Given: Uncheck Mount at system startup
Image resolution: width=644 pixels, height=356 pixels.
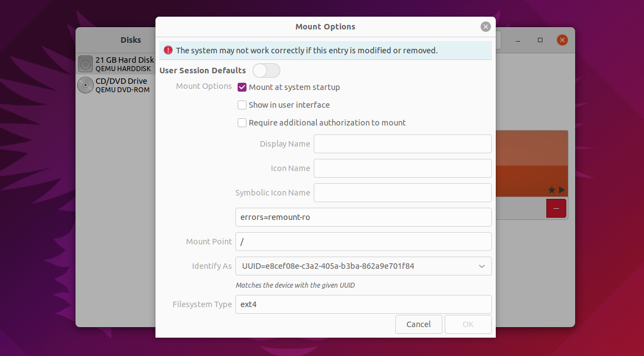Looking at the screenshot, I should point(242,87).
